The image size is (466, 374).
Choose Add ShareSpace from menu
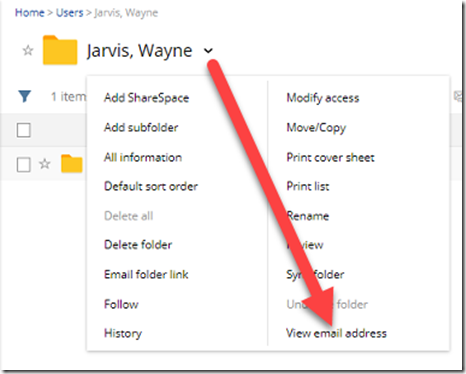click(146, 98)
